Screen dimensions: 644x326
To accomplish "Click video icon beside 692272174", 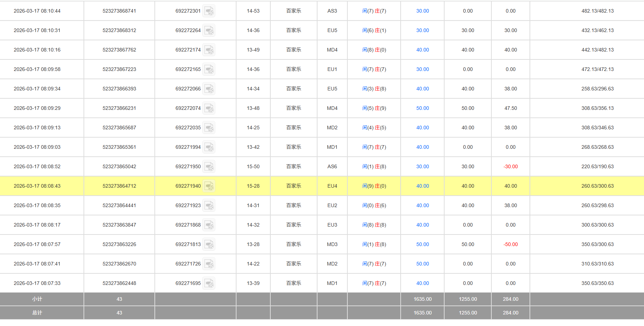I will tap(209, 50).
